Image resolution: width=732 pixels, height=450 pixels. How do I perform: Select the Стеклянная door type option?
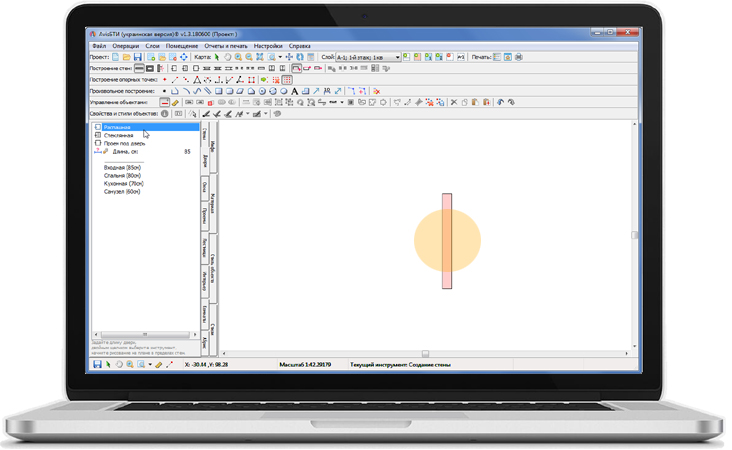tap(117, 135)
